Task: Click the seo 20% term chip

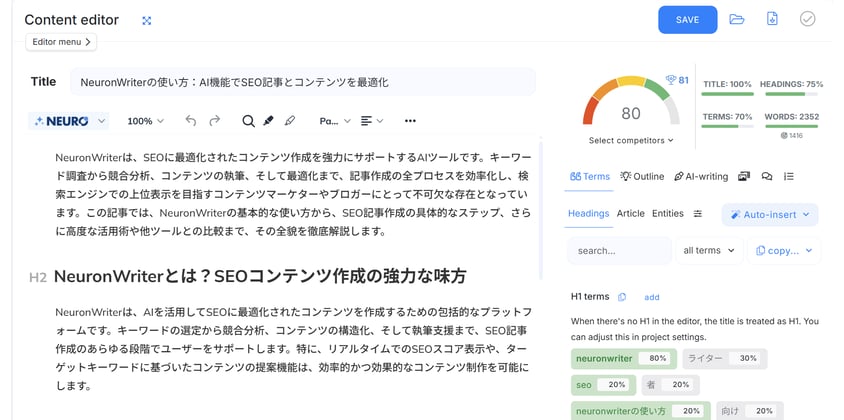Action: tap(603, 385)
